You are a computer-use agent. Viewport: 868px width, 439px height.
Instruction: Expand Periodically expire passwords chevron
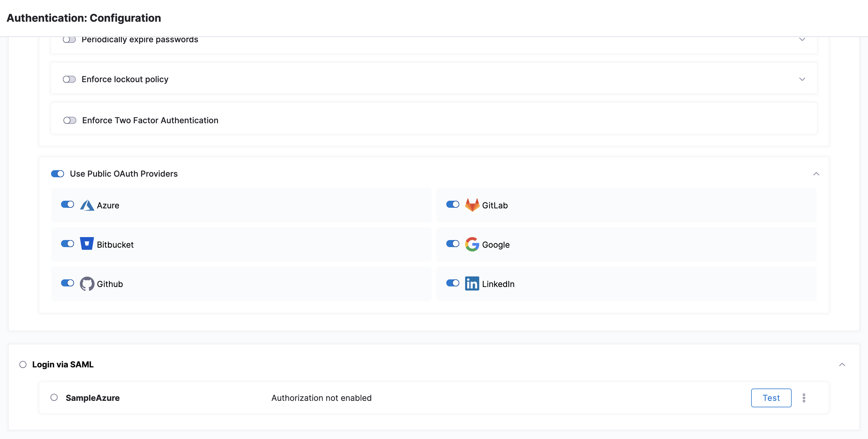802,40
